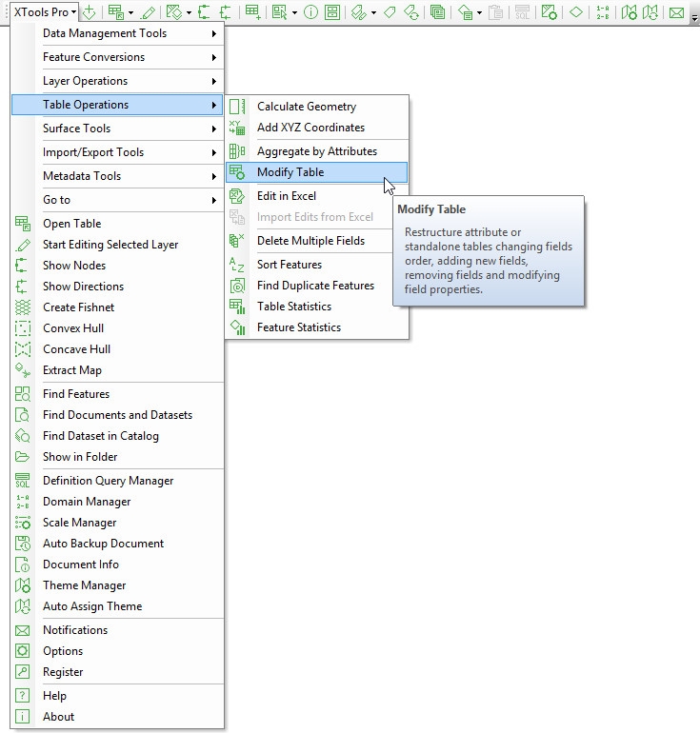Click the Scale Manager icon
The image size is (700, 733).
(23, 523)
